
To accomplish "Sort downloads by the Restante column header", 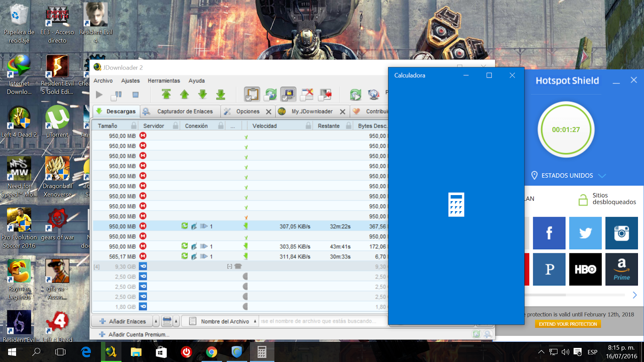I will 329,126.
